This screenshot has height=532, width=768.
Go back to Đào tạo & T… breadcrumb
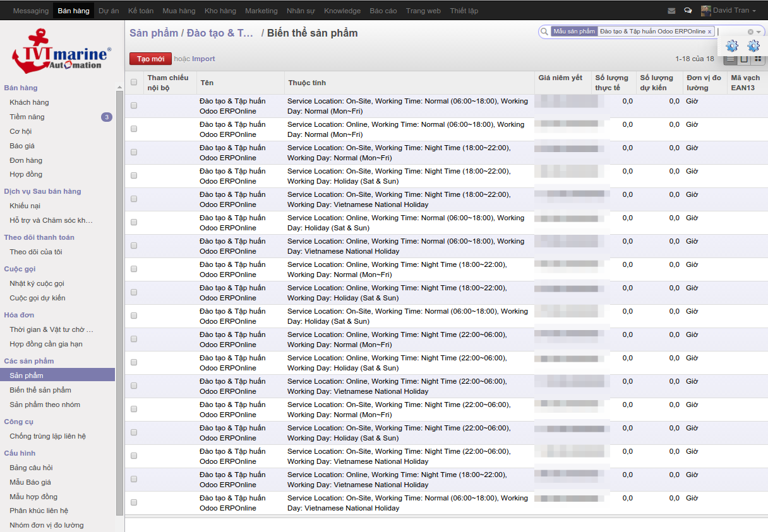coord(220,33)
